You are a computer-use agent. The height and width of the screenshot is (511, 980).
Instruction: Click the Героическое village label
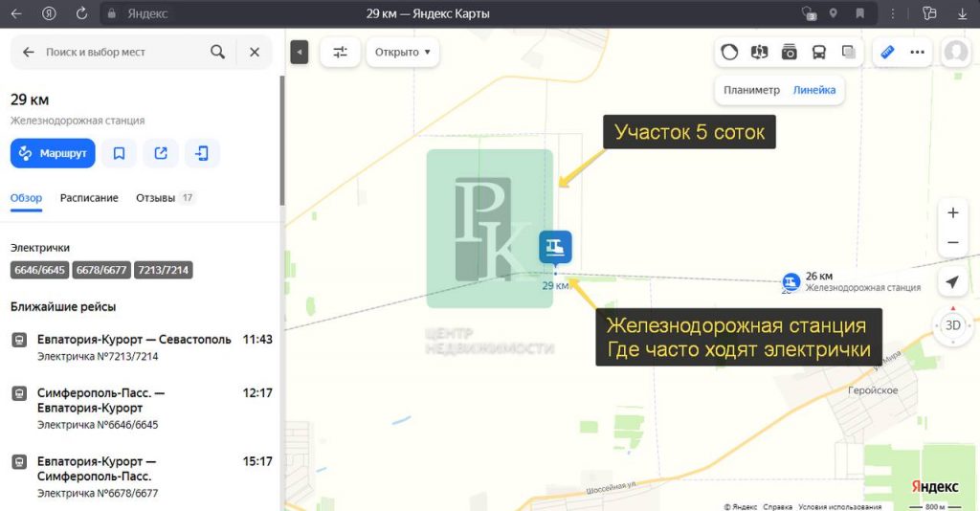click(873, 390)
